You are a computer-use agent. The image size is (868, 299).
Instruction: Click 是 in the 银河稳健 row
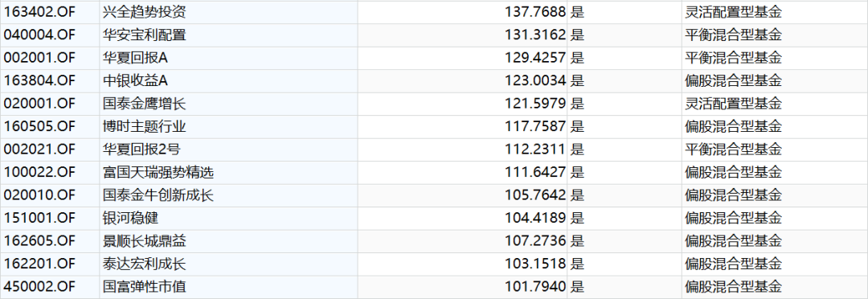(x=577, y=218)
